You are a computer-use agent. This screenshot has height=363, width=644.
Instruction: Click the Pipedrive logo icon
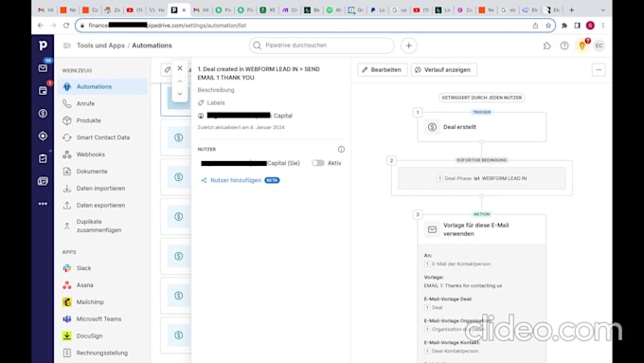pyautogui.click(x=43, y=45)
